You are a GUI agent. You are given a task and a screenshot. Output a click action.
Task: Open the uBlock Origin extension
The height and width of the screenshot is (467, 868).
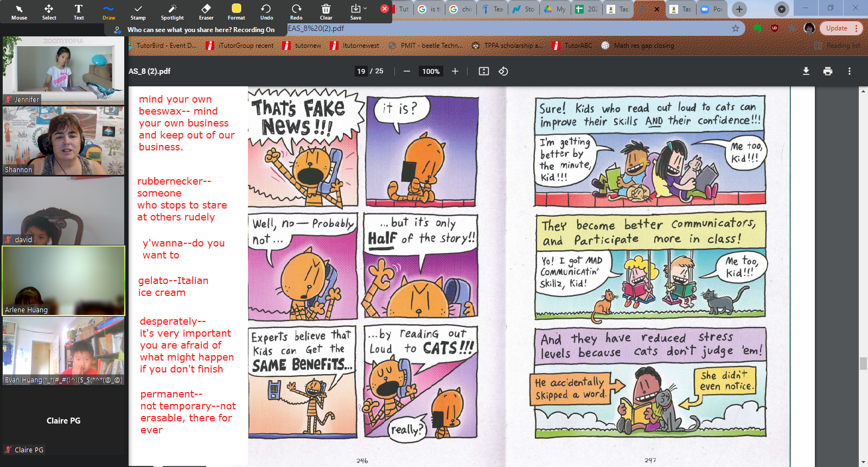coord(775,28)
